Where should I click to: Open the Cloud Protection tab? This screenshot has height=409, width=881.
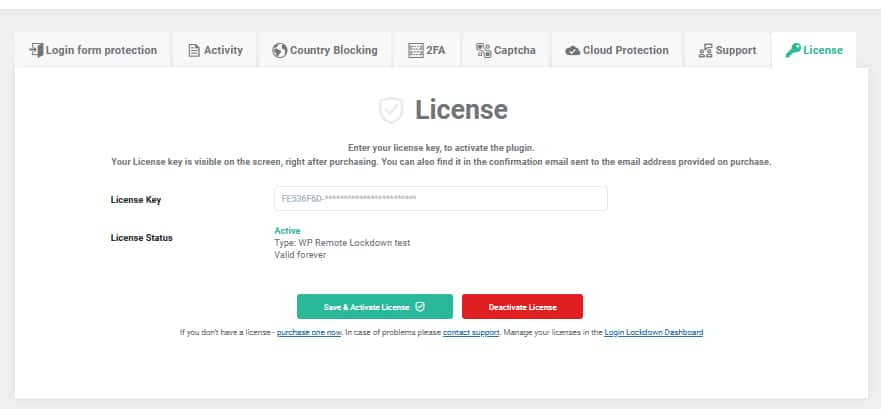pyautogui.click(x=617, y=50)
